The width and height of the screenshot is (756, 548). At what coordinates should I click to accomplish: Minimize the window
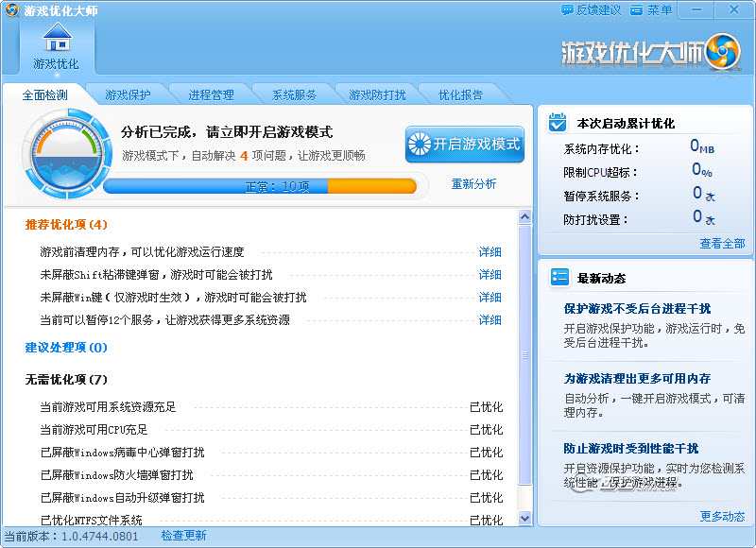[x=696, y=9]
